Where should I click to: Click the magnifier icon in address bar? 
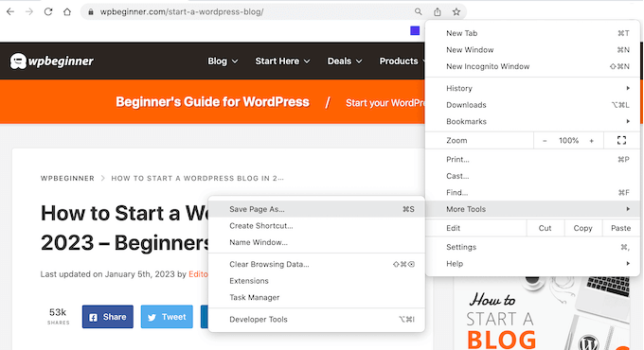point(418,12)
